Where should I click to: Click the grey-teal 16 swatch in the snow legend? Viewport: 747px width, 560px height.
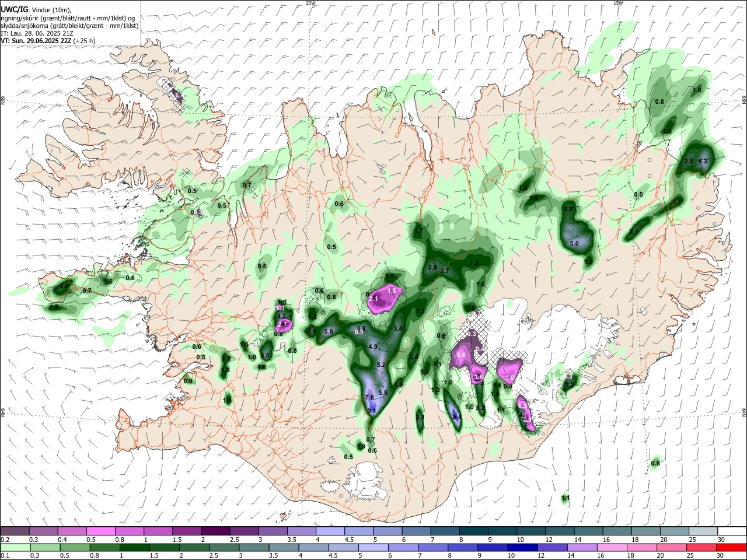(x=616, y=531)
